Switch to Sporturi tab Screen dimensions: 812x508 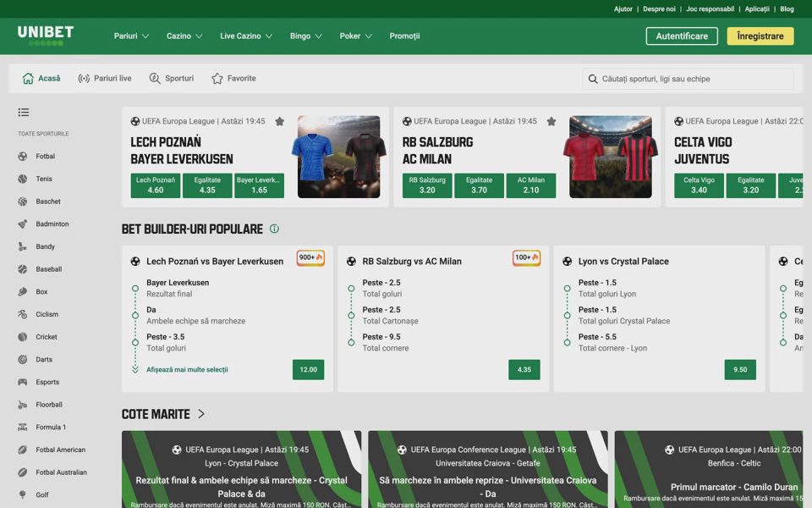point(172,78)
